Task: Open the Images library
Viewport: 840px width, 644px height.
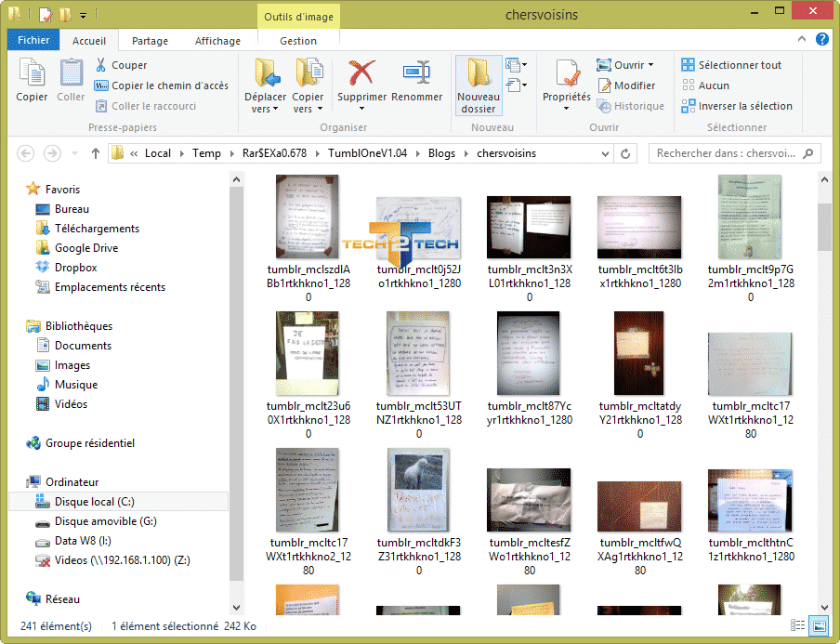Action: click(62, 365)
